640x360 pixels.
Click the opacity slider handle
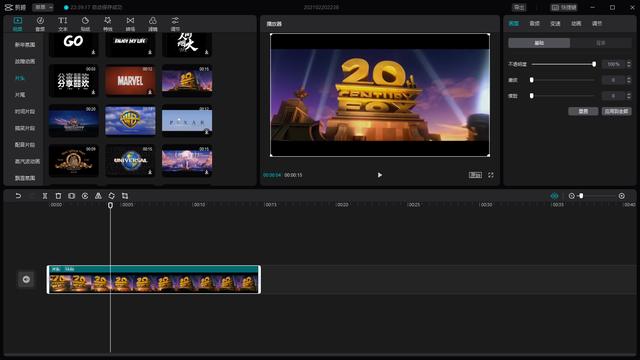click(594, 64)
